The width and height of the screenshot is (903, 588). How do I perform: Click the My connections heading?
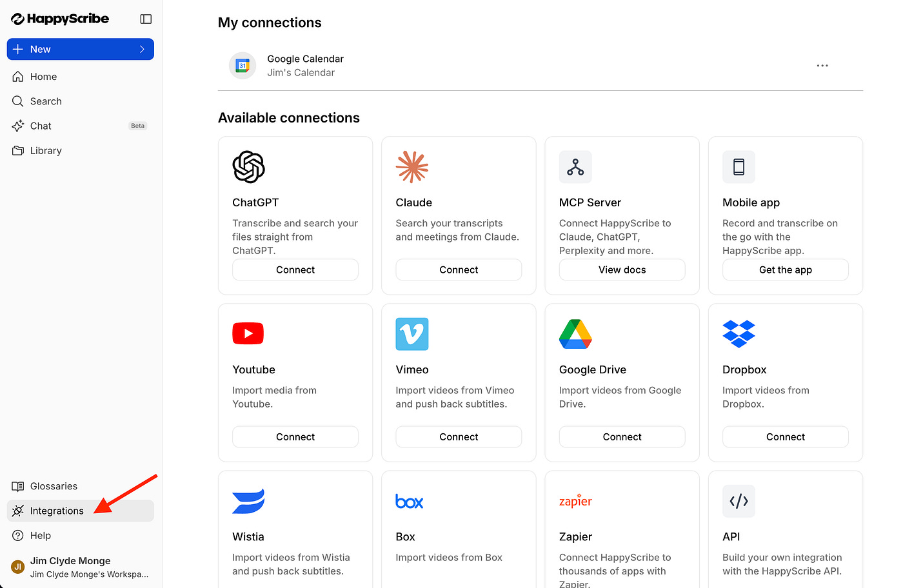pos(270,23)
